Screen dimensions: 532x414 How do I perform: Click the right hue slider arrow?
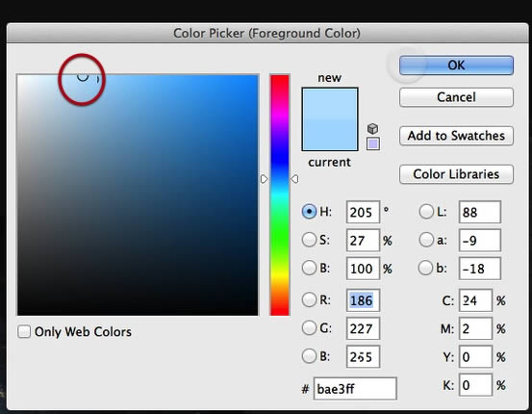coord(294,179)
